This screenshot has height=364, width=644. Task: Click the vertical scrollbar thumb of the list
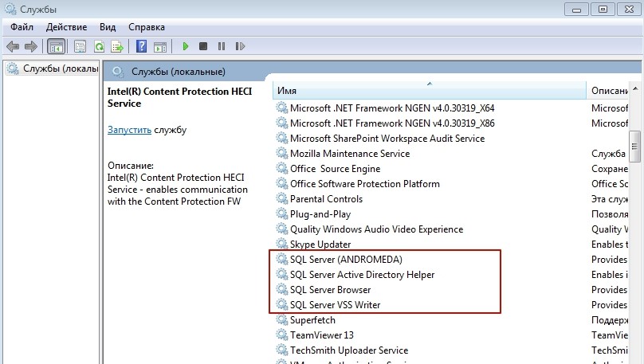click(635, 147)
